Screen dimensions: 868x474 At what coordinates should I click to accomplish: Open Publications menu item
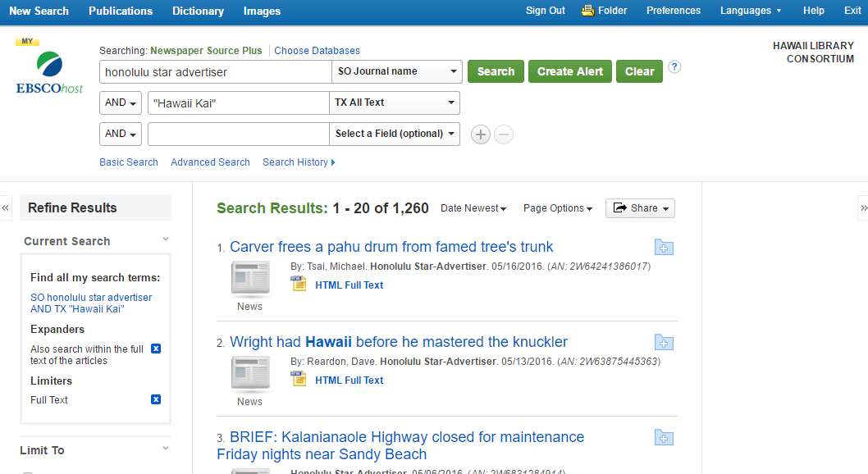click(x=121, y=11)
